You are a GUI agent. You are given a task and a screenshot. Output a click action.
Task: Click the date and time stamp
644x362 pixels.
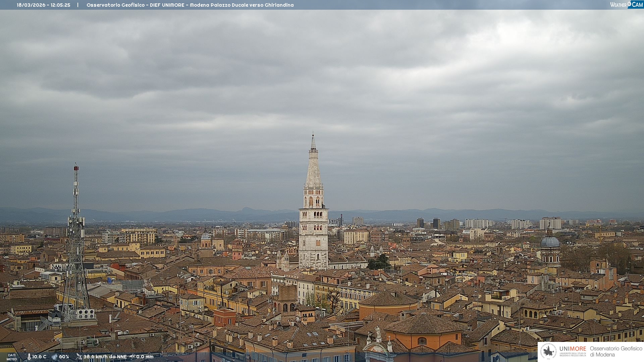tap(44, 5)
